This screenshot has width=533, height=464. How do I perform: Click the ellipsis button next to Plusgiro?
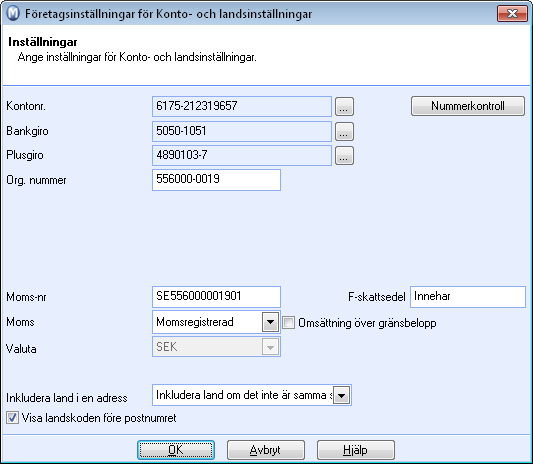[344, 156]
